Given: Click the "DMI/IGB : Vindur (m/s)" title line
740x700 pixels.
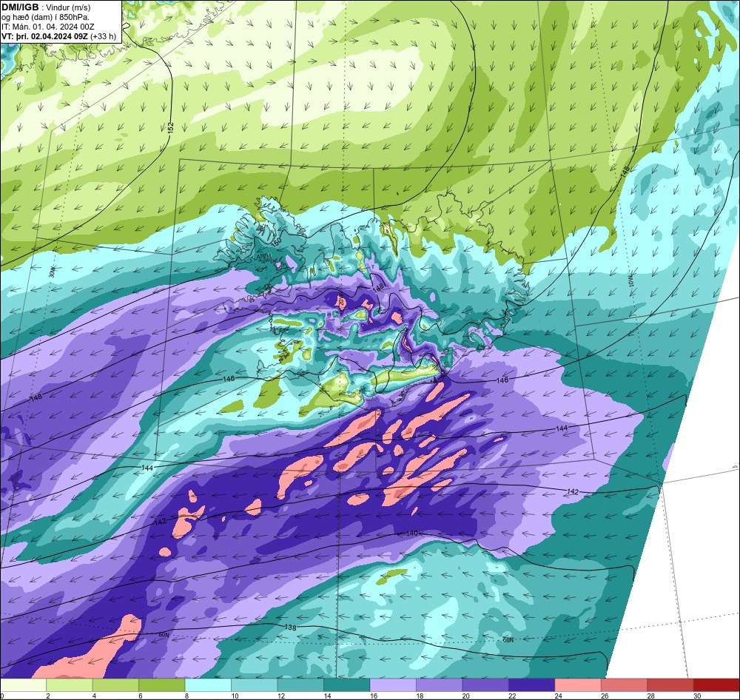Looking at the screenshot, I should tap(46, 7).
